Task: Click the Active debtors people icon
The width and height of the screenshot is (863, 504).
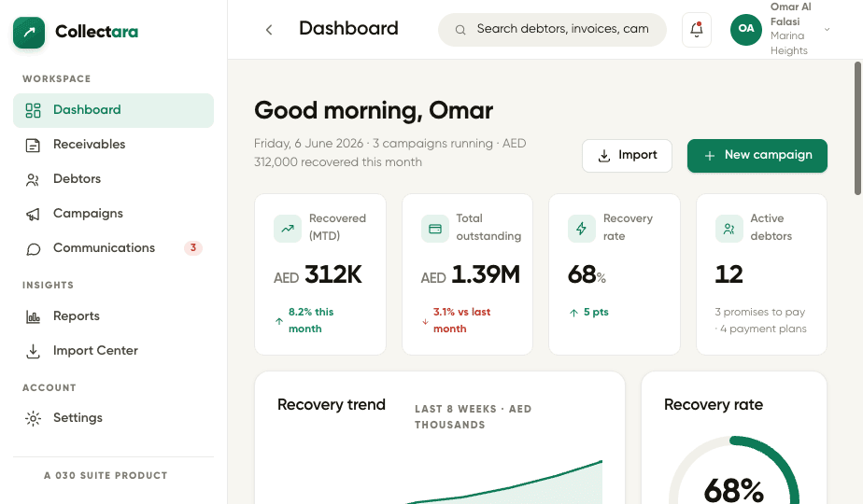Action: click(729, 229)
